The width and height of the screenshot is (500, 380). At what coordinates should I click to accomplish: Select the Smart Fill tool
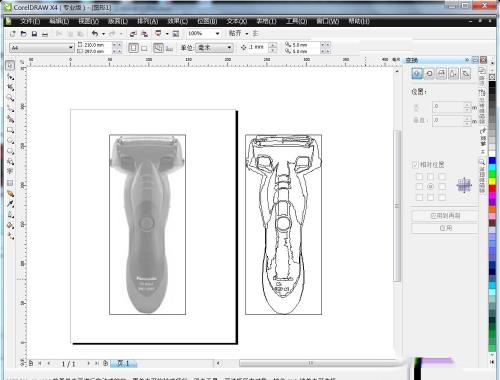[x=10, y=119]
